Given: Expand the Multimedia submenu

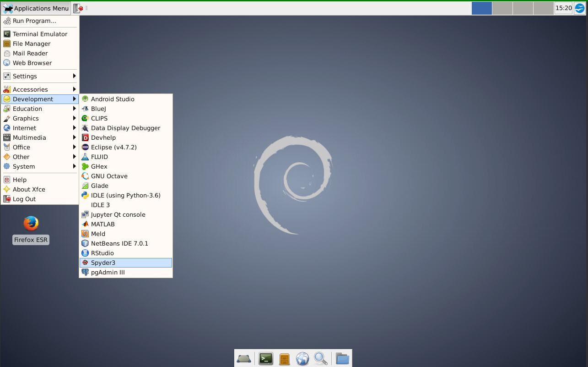Looking at the screenshot, I should pos(40,137).
